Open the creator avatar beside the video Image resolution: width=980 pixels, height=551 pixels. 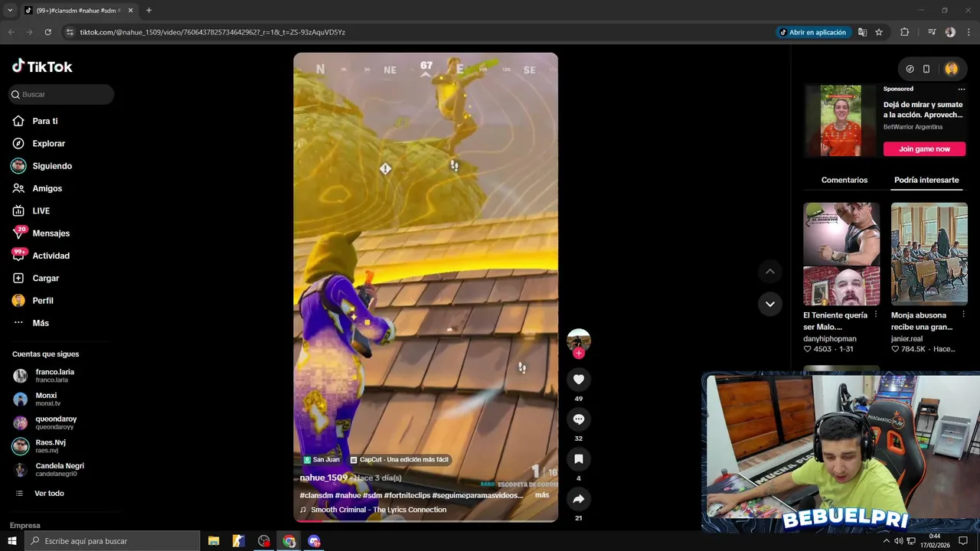tap(579, 340)
